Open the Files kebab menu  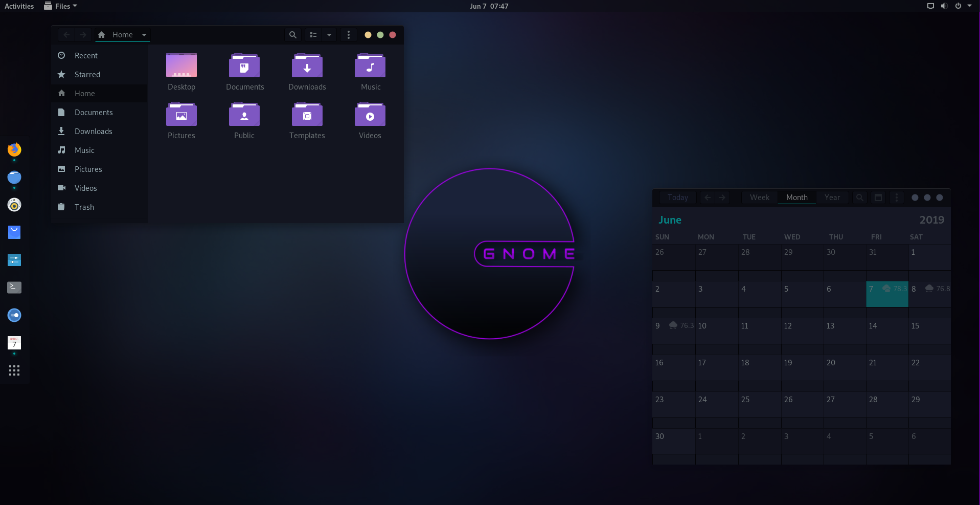click(x=349, y=35)
